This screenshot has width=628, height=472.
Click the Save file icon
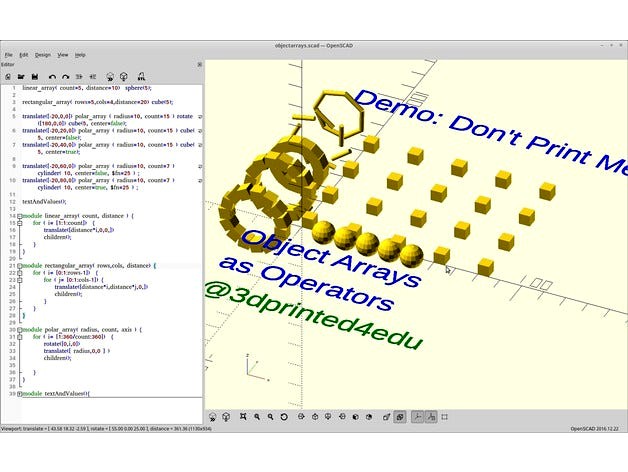click(35, 77)
